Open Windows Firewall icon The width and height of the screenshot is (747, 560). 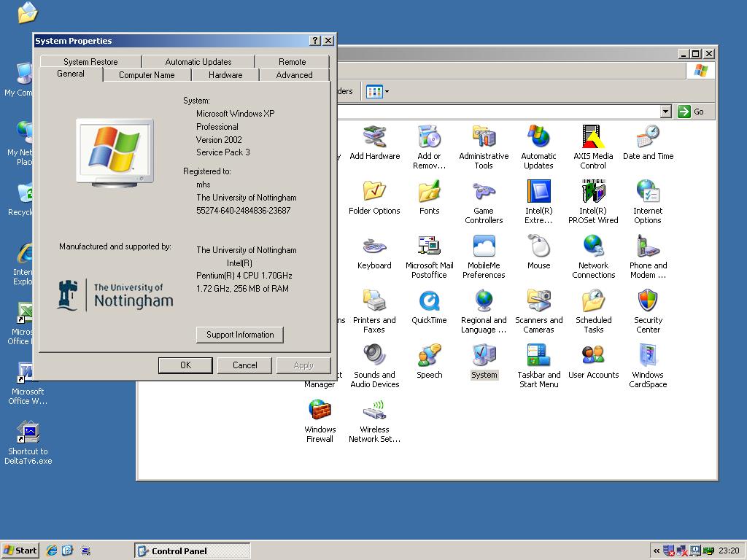320,421
